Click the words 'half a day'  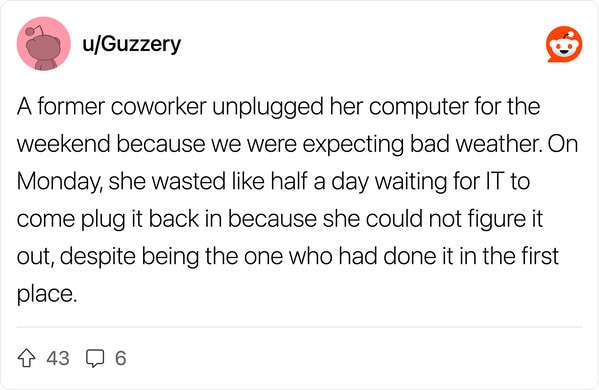pyautogui.click(x=320, y=181)
